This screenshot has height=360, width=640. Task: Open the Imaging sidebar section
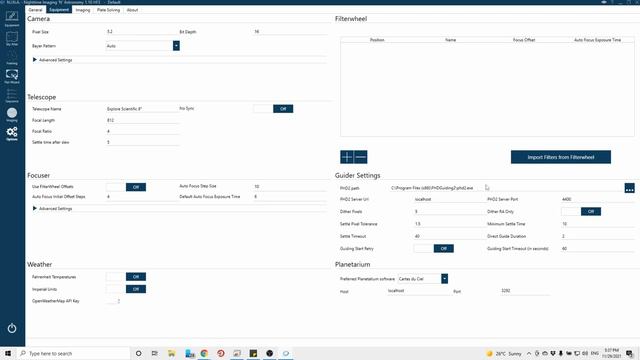[12, 114]
